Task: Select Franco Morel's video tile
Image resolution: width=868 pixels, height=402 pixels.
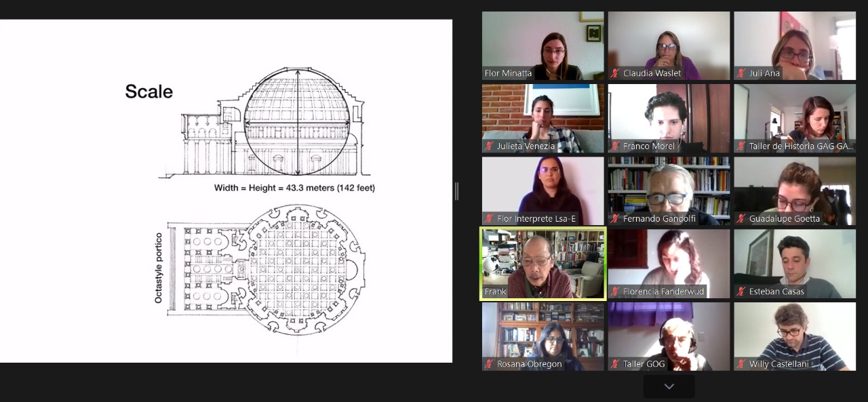Action: (x=669, y=118)
